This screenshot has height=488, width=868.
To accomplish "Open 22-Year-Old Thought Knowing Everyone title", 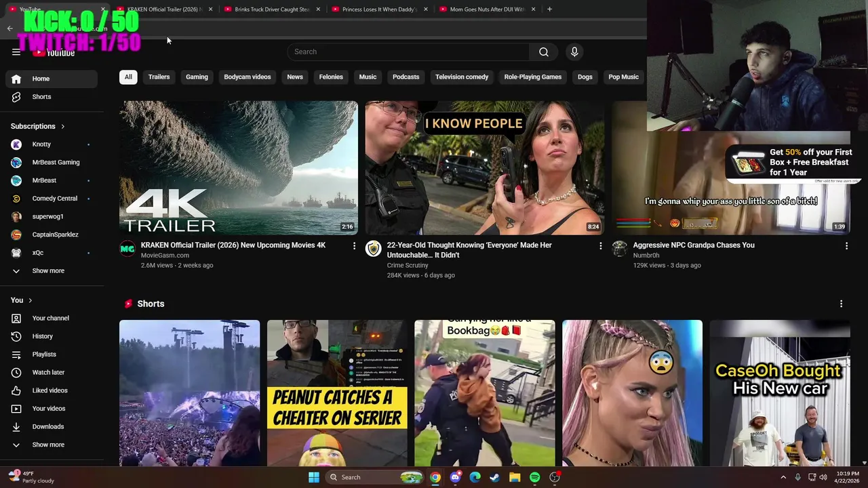I will point(469,250).
